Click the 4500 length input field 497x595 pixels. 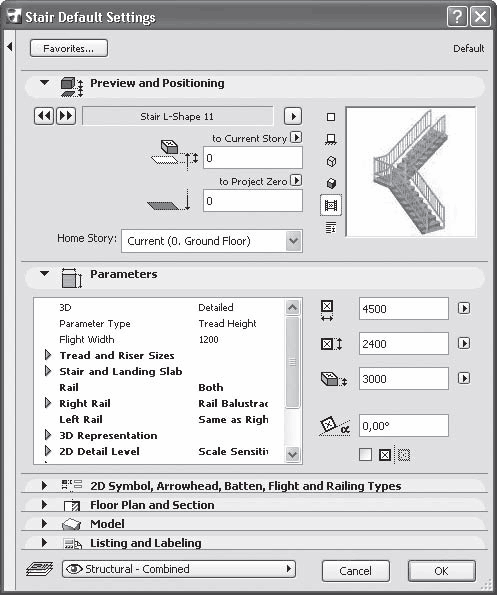click(x=404, y=309)
